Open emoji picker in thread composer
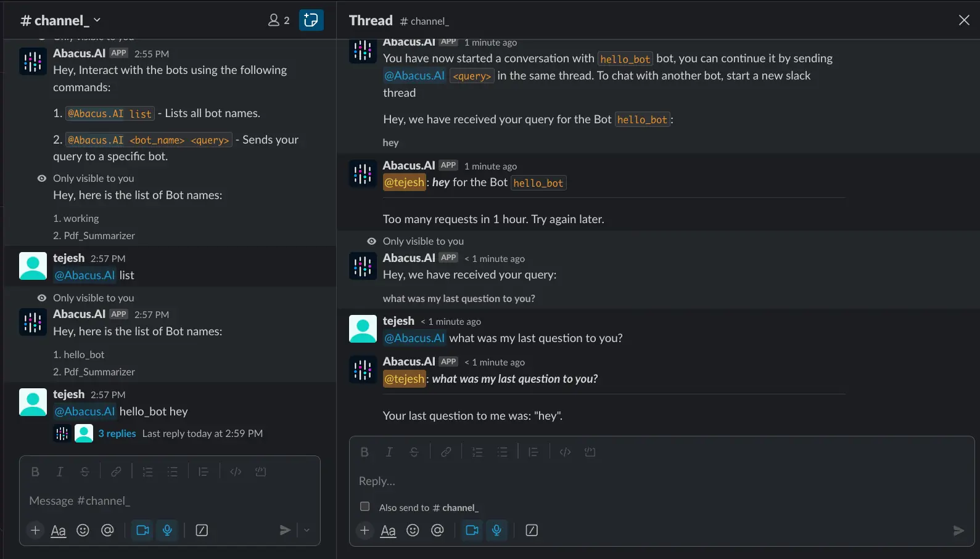 tap(413, 531)
